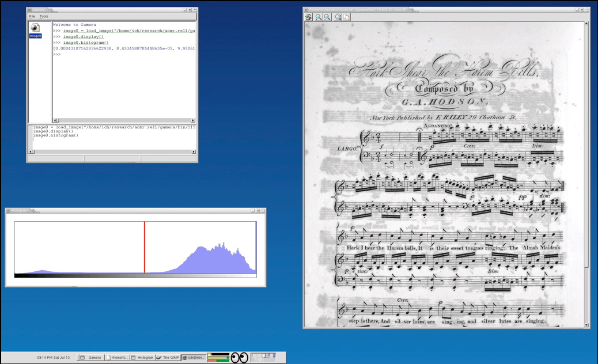Click the "ANDANTINO" marking in the score
This screenshot has width=598, height=364.
[438, 126]
